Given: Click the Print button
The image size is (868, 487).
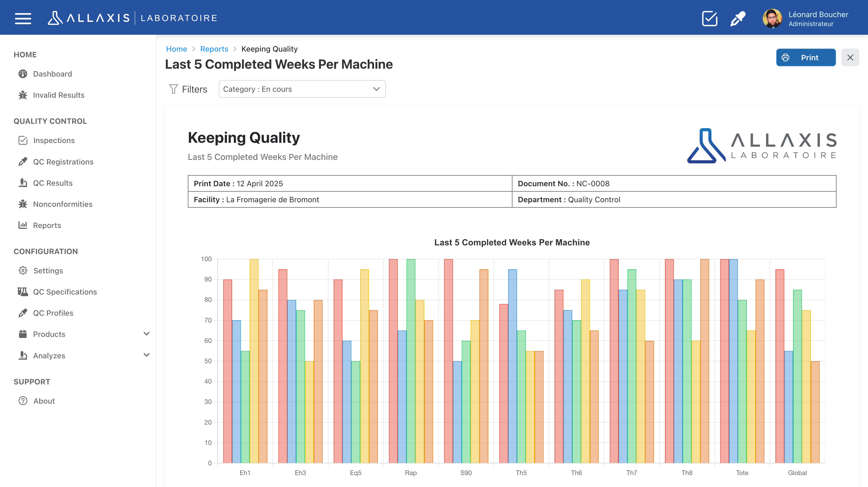Looking at the screenshot, I should pos(805,58).
